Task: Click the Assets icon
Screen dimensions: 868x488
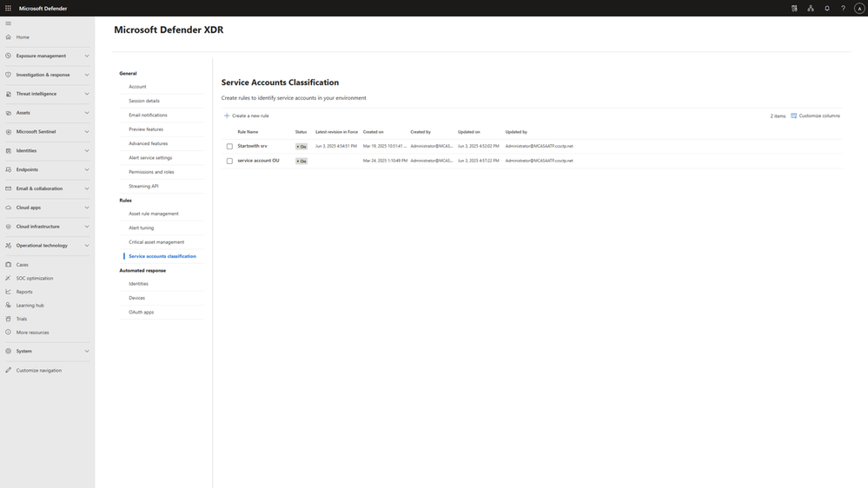Action: pyautogui.click(x=9, y=113)
